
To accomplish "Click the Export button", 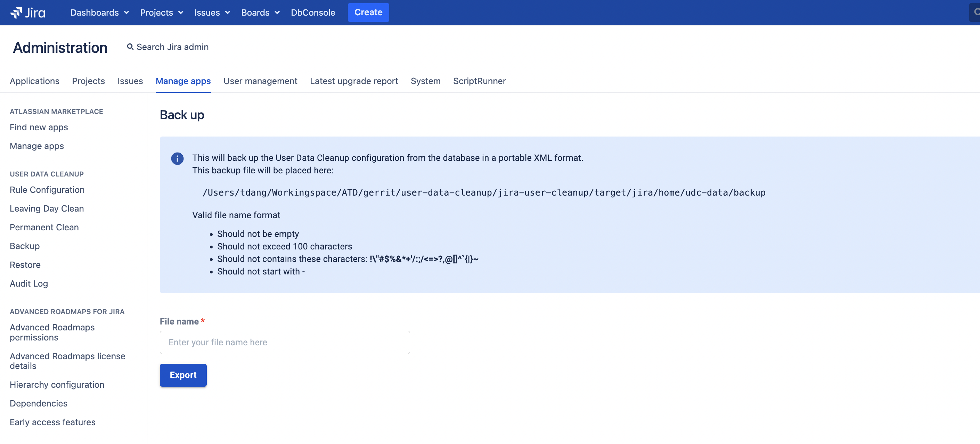I will pyautogui.click(x=183, y=375).
